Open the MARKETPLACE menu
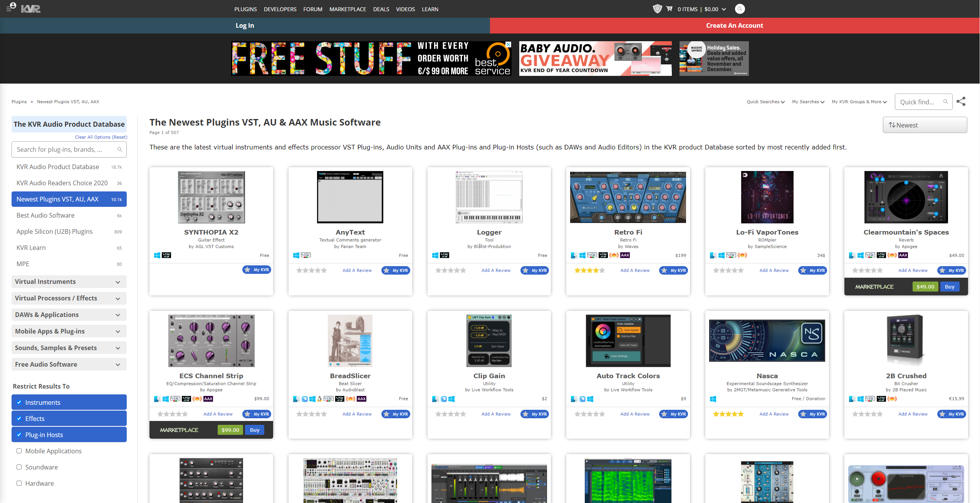 347,9
